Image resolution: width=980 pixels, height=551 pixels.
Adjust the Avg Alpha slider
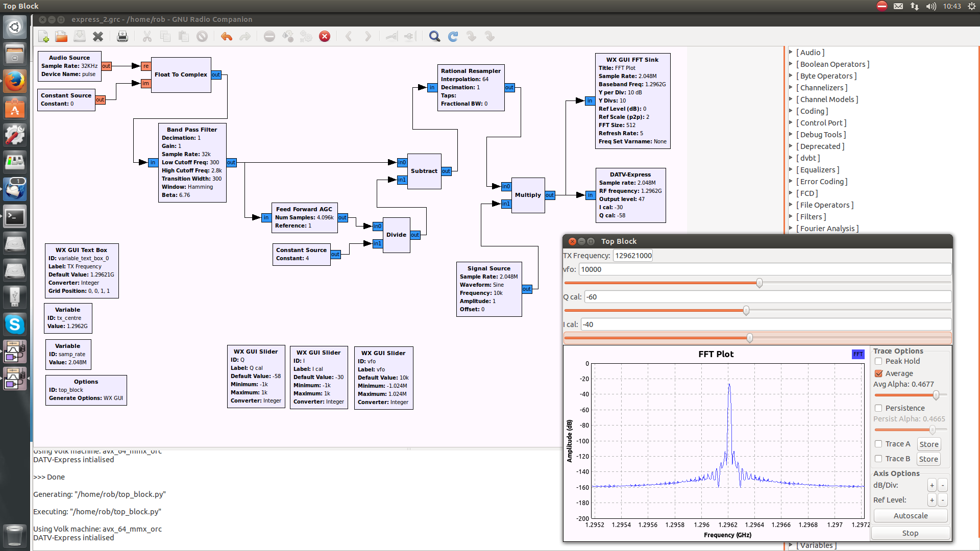936,395
